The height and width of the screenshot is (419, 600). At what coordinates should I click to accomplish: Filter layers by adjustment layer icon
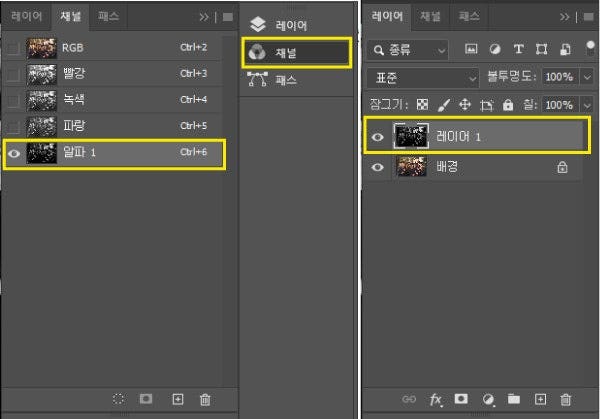point(495,49)
